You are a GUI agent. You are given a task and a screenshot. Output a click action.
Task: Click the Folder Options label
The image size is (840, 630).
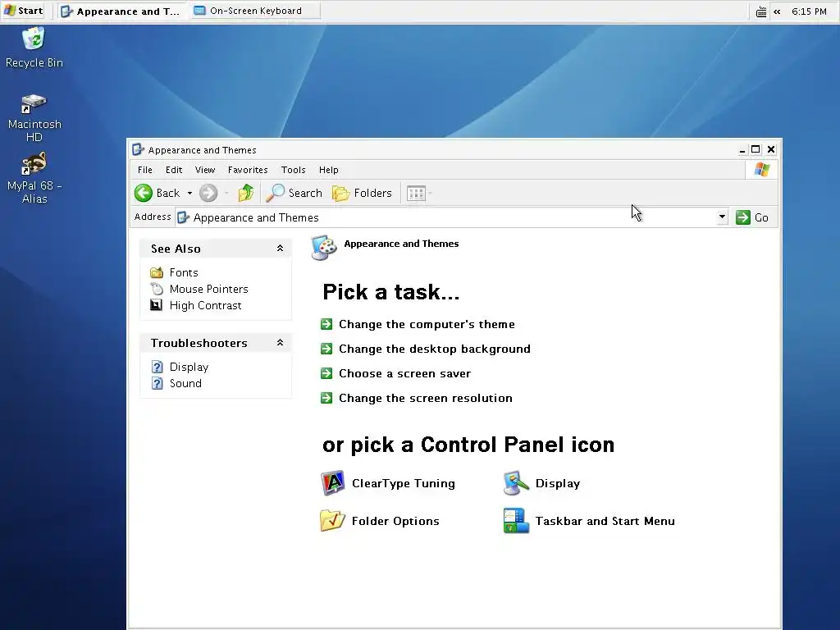click(x=395, y=521)
